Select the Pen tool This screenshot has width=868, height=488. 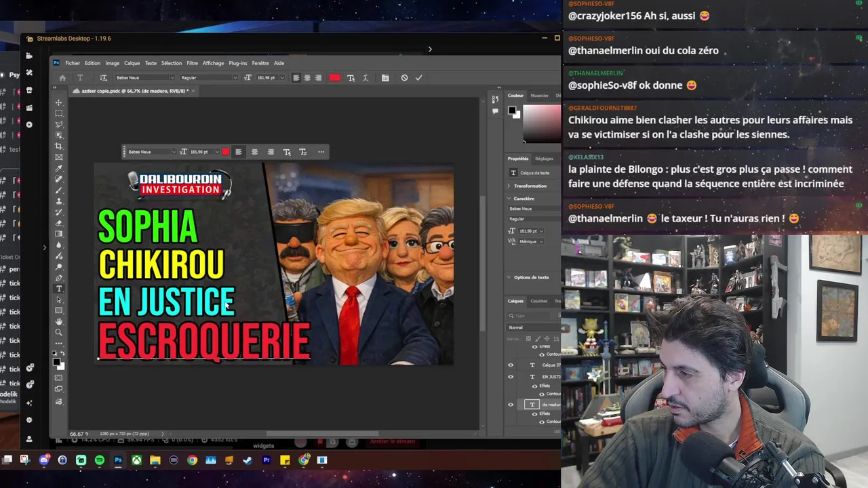[59, 278]
